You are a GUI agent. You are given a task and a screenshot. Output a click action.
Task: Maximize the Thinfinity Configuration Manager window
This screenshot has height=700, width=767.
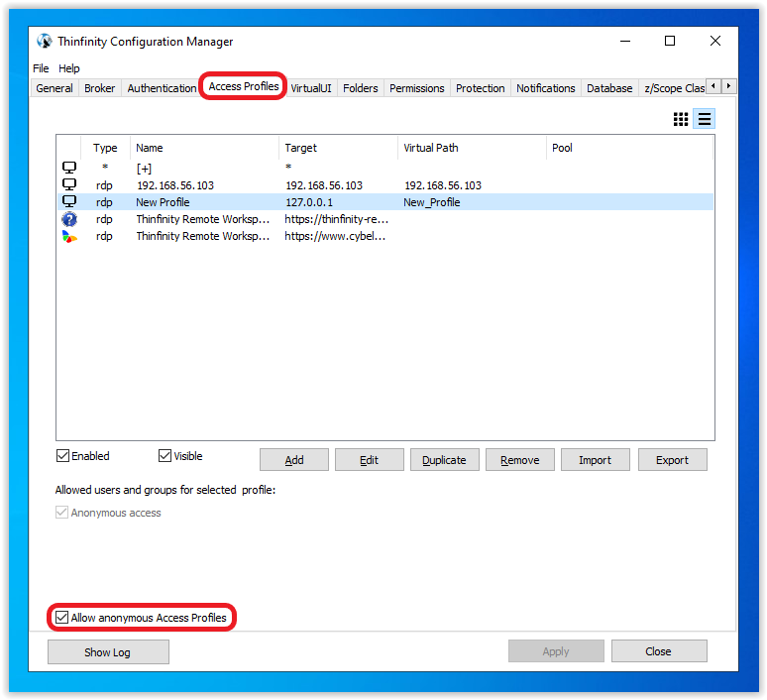coord(670,41)
